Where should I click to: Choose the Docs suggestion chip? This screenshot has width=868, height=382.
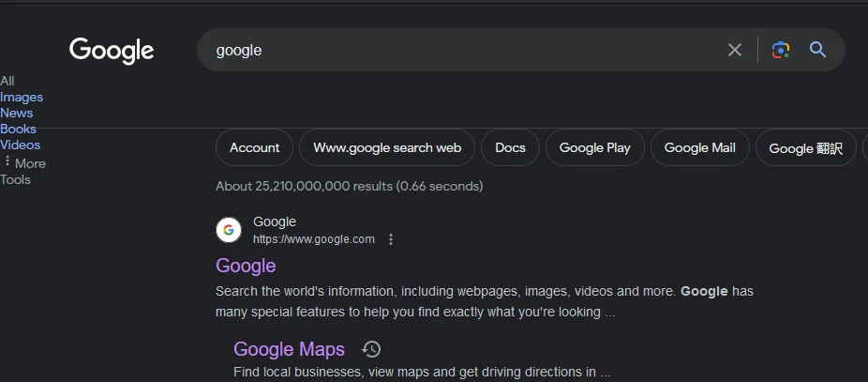510,147
